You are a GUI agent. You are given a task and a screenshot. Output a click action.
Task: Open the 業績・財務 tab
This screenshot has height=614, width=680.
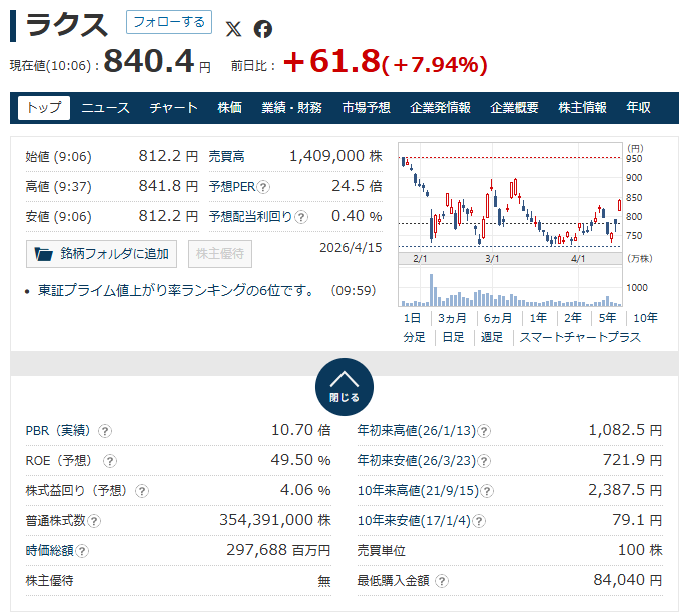tap(291, 108)
